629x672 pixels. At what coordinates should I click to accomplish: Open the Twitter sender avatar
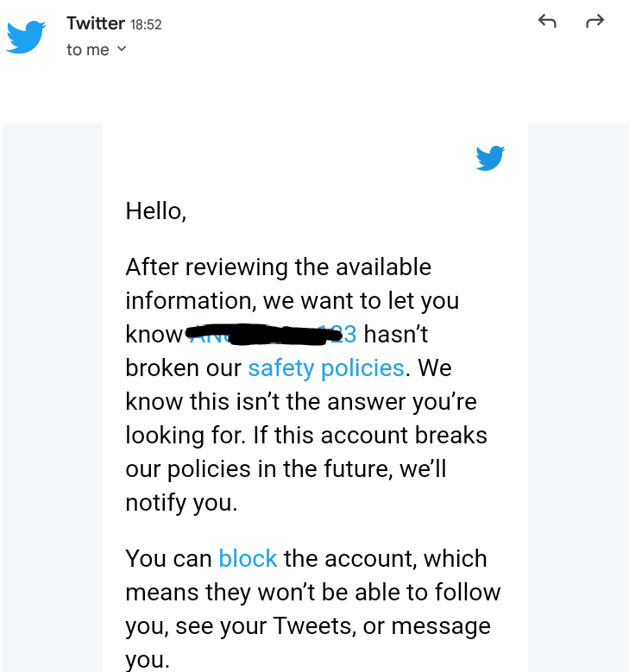pyautogui.click(x=26, y=36)
